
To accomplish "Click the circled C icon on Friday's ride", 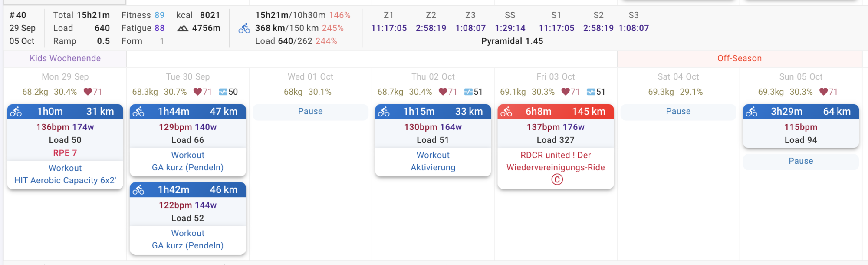I will pos(557,179).
